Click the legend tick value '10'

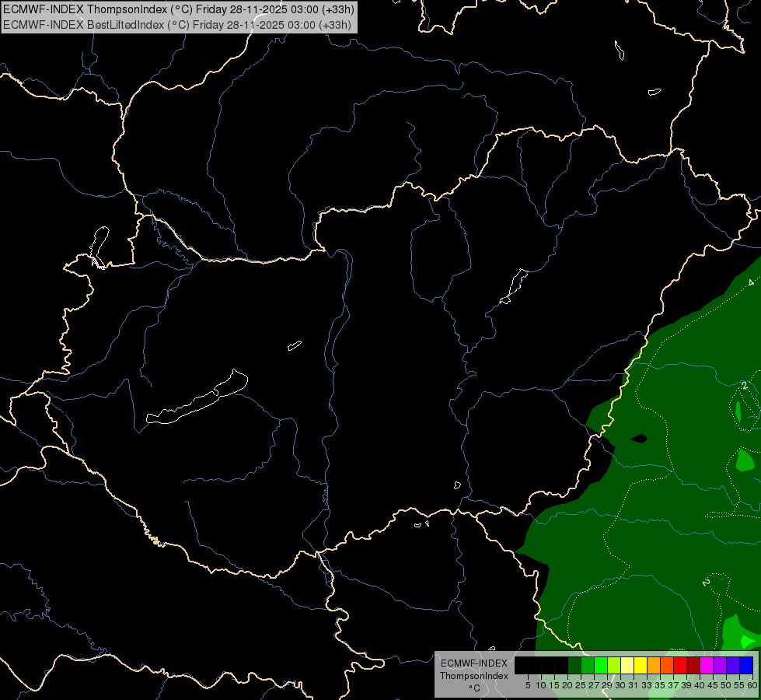tap(541, 685)
